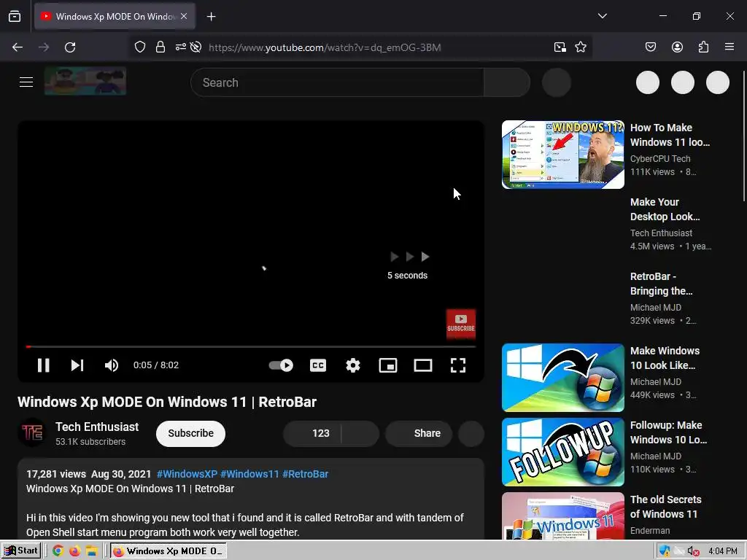The height and width of the screenshot is (560, 747).
Task: Toggle closed captions CC button
Action: 318,365
